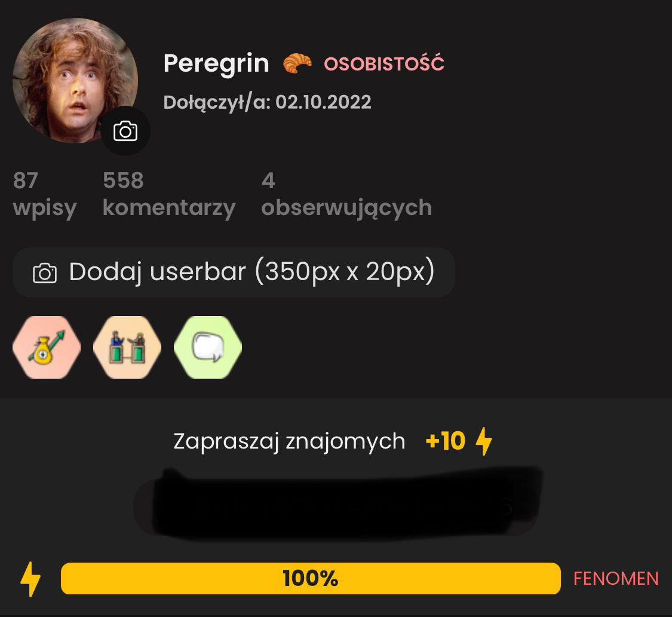Click the Dołączył/a join date text
The width and height of the screenshot is (672, 617).
(x=267, y=102)
